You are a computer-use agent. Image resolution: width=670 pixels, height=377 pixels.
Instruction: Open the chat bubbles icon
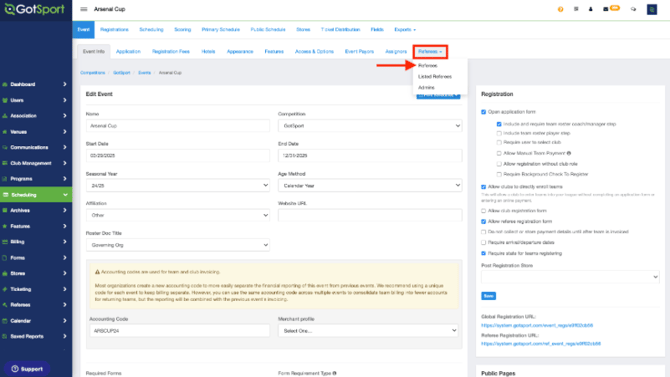coord(633,9)
